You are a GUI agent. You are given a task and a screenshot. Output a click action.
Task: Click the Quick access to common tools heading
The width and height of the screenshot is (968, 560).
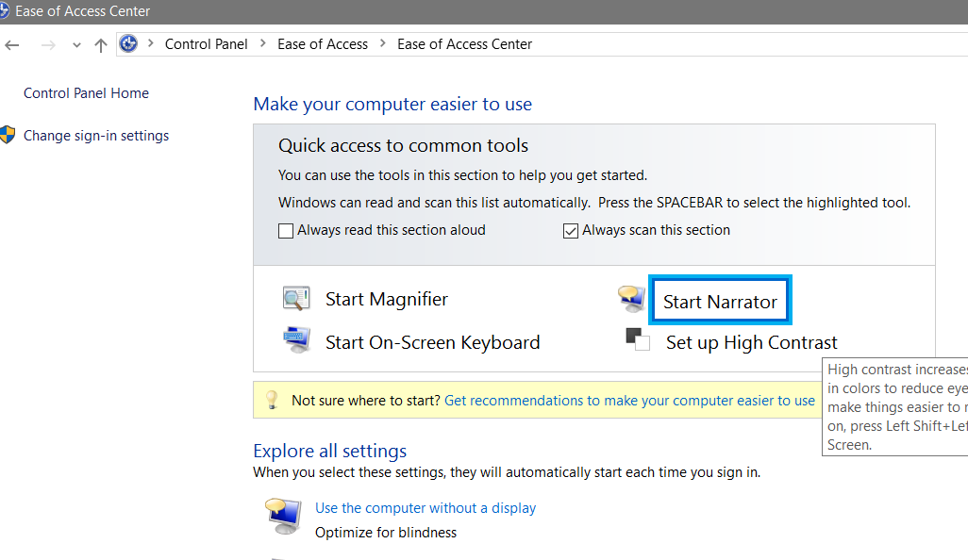tap(403, 145)
